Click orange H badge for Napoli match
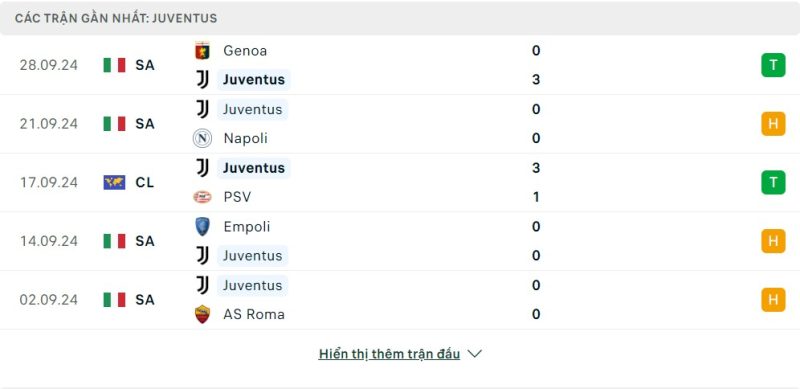The height and width of the screenshot is (389, 800). point(773,124)
